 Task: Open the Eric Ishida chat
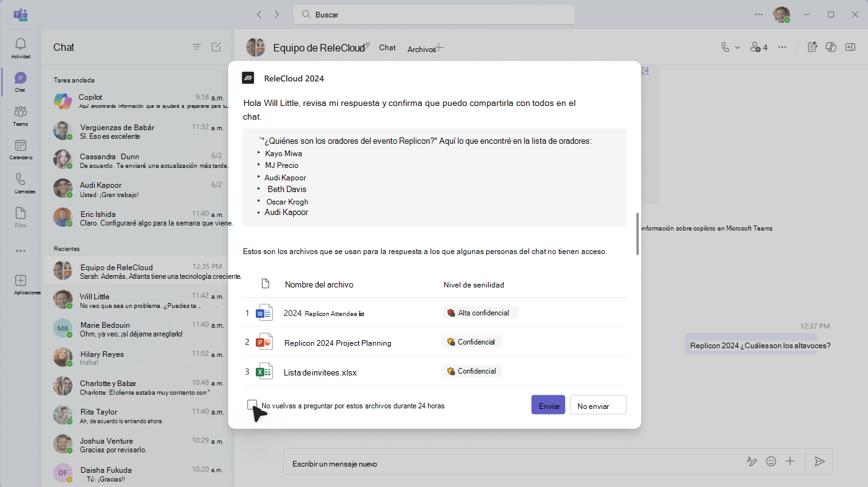(x=138, y=218)
